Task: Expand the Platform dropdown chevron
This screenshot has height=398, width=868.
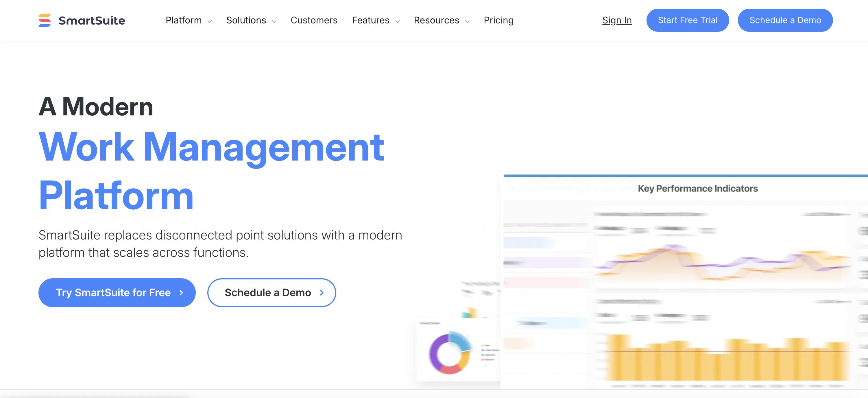Action: [x=210, y=21]
